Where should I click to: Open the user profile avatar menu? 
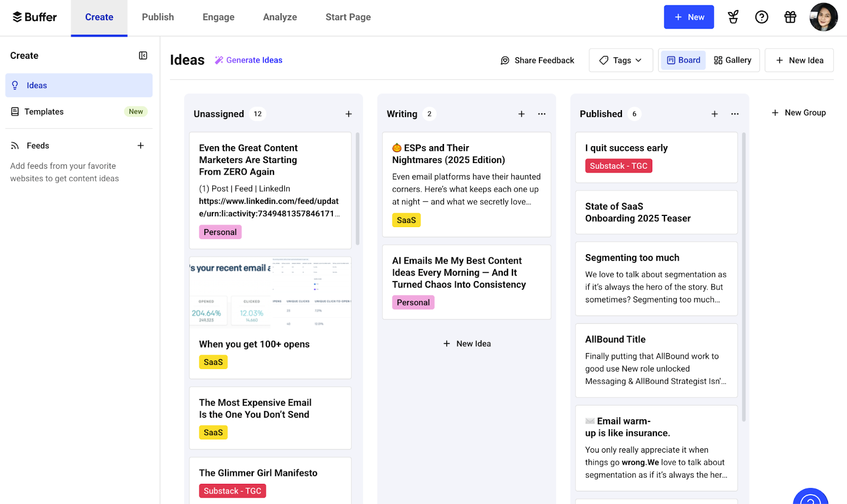tap(823, 17)
